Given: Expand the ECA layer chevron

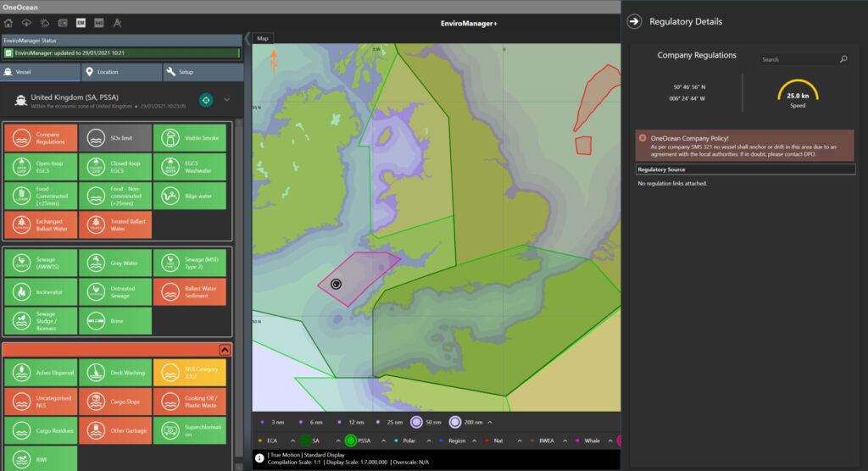Looking at the screenshot, I should (292, 441).
